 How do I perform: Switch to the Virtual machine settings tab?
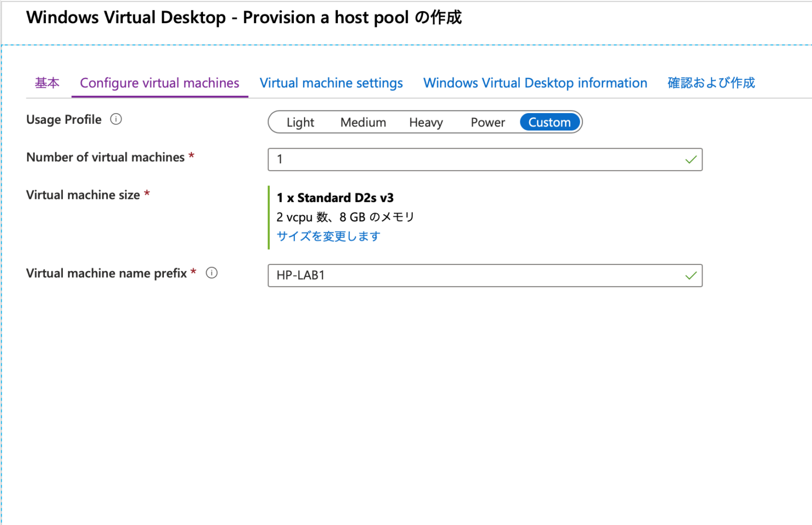(x=331, y=83)
